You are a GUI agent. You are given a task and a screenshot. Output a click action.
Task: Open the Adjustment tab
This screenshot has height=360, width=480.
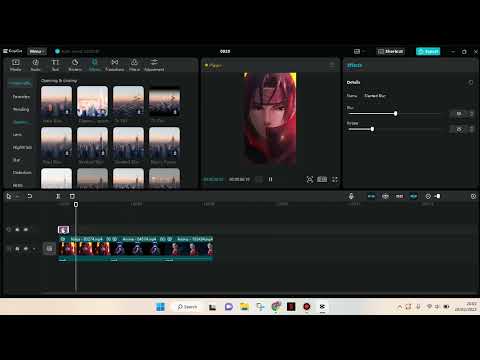pyautogui.click(x=154, y=65)
